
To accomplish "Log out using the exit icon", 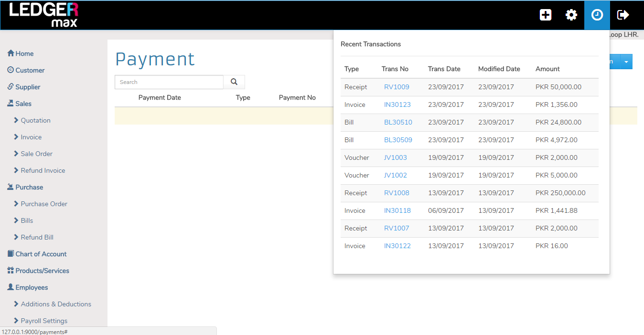I will pos(623,15).
